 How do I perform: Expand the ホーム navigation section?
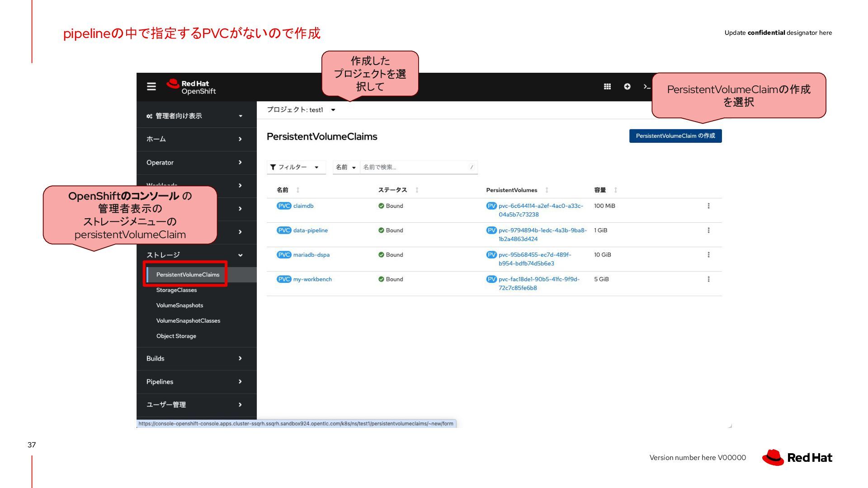click(196, 139)
